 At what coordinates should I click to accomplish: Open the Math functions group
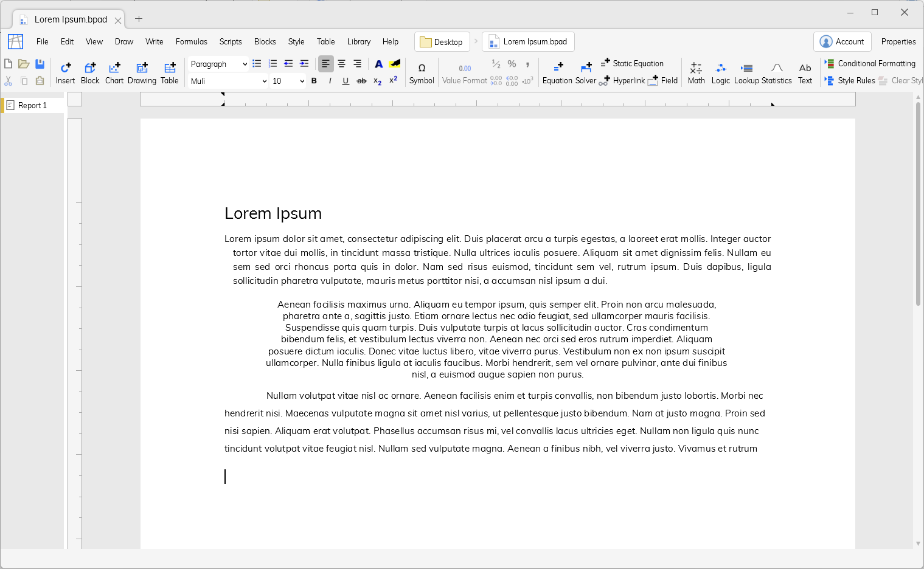[x=696, y=73]
